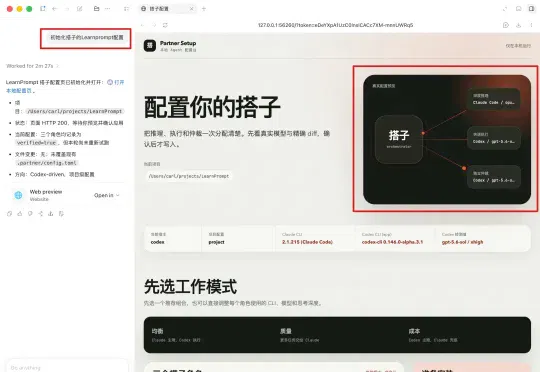540x372 pixels.
Task: Open the vertical dots browser menu
Action: point(531,25)
